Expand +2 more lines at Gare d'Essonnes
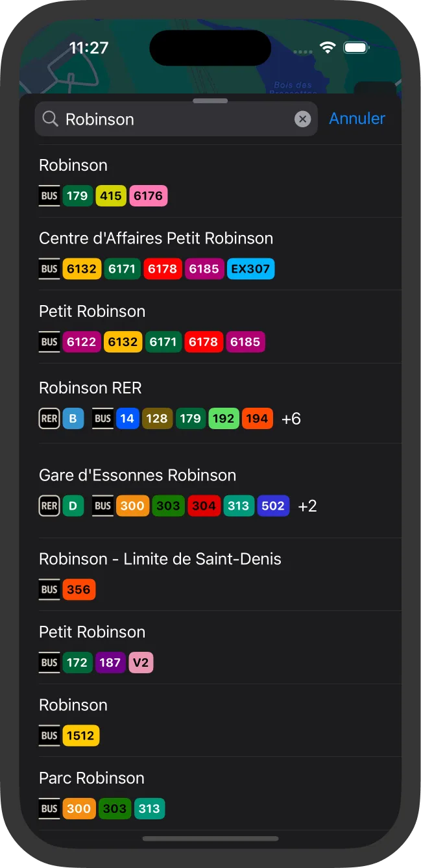 [x=307, y=506]
